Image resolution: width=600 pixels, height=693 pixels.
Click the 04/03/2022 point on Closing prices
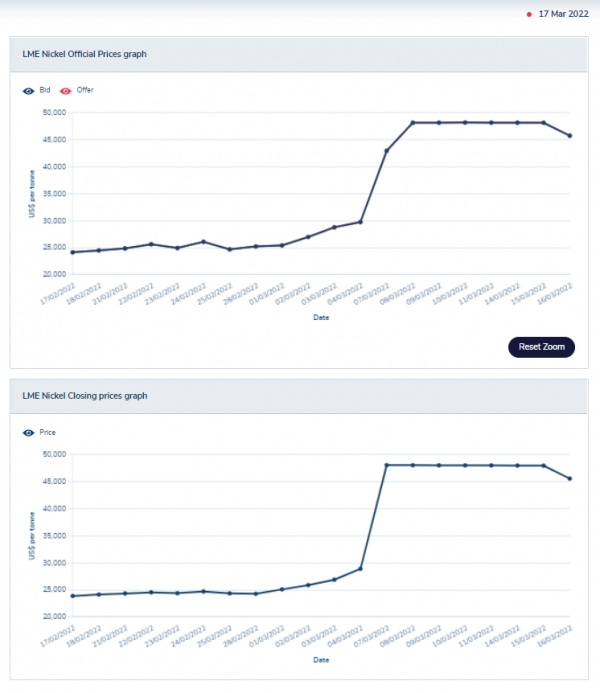pos(360,569)
